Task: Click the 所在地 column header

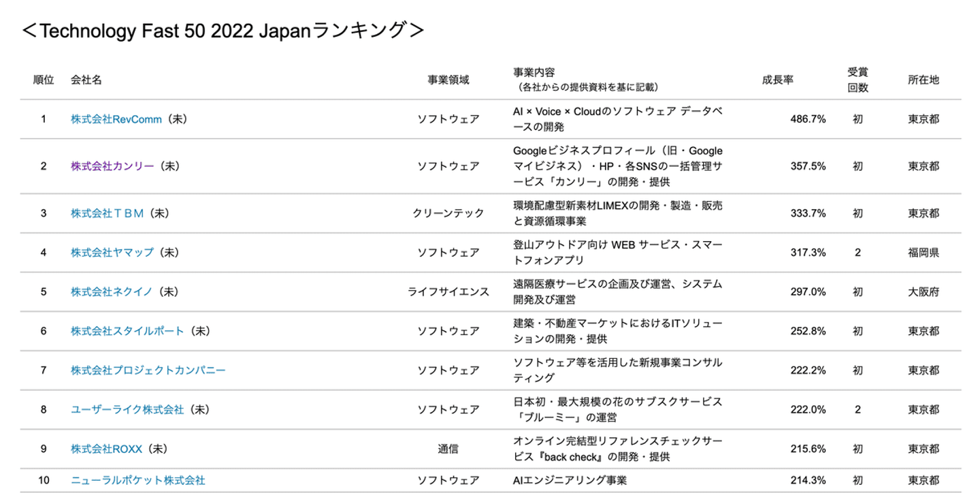Action: pyautogui.click(x=924, y=80)
